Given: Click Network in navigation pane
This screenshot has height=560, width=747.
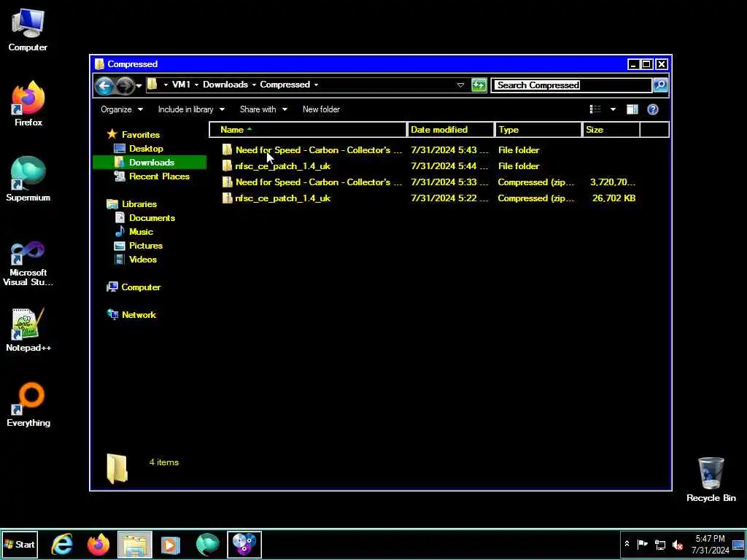Looking at the screenshot, I should click(139, 315).
